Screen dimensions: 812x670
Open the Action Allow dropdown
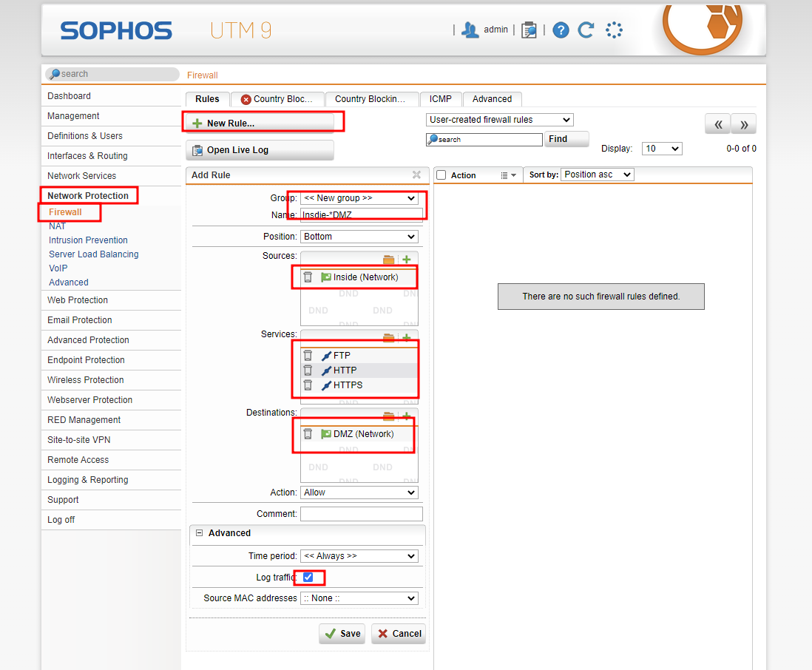click(359, 493)
